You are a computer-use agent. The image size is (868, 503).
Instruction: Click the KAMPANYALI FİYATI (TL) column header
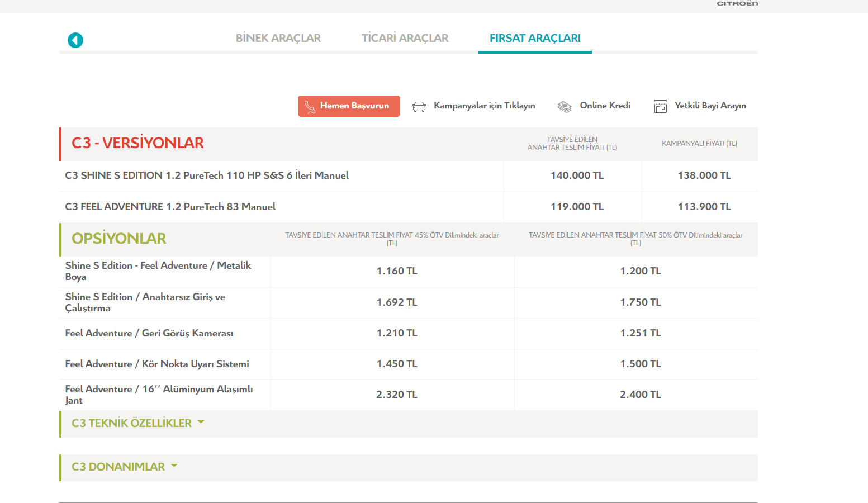tap(699, 144)
